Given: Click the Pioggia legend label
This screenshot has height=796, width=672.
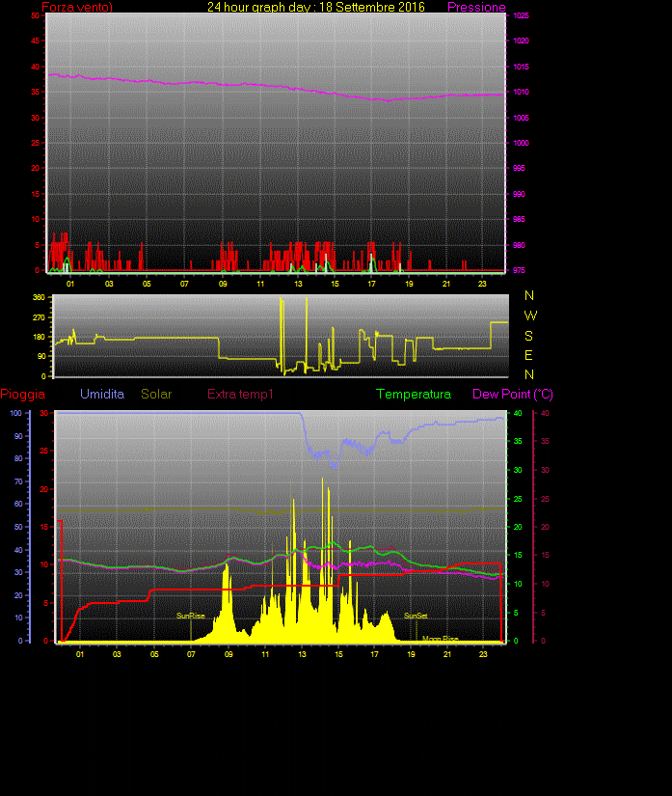Looking at the screenshot, I should click(22, 395).
